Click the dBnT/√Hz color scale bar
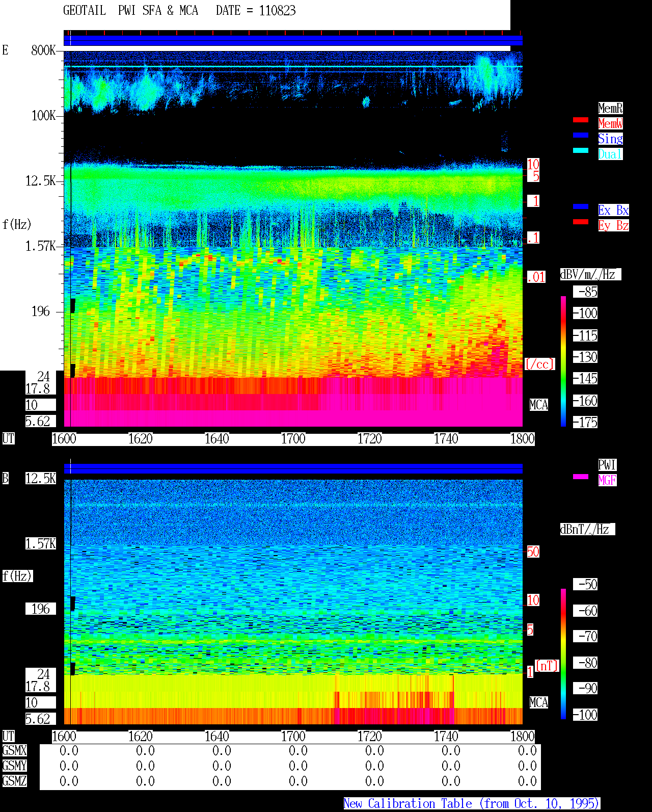Viewport: 652px width, 812px height. (563, 654)
